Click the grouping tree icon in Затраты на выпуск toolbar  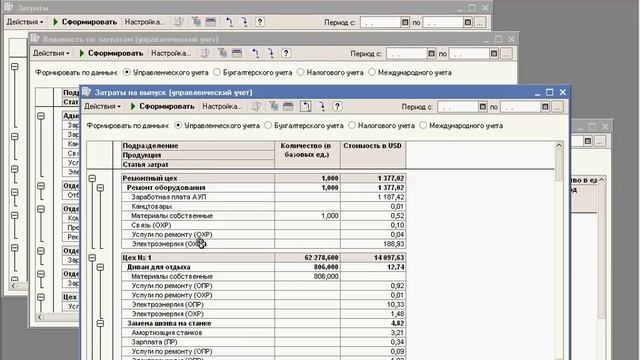pyautogui.click(x=273, y=107)
